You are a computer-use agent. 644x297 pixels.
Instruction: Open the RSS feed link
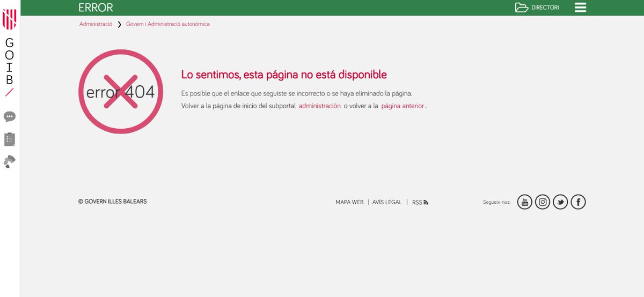[x=420, y=202]
